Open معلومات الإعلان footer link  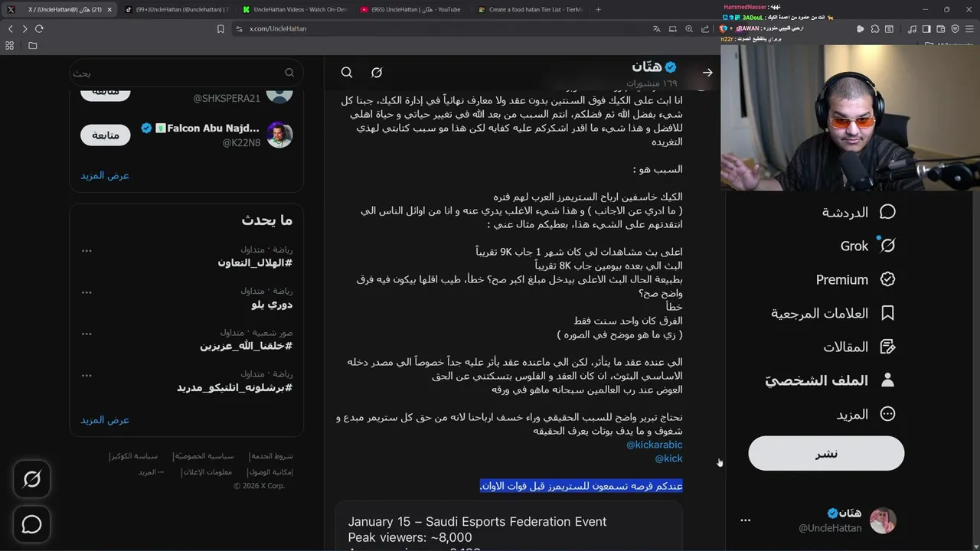[209, 472]
